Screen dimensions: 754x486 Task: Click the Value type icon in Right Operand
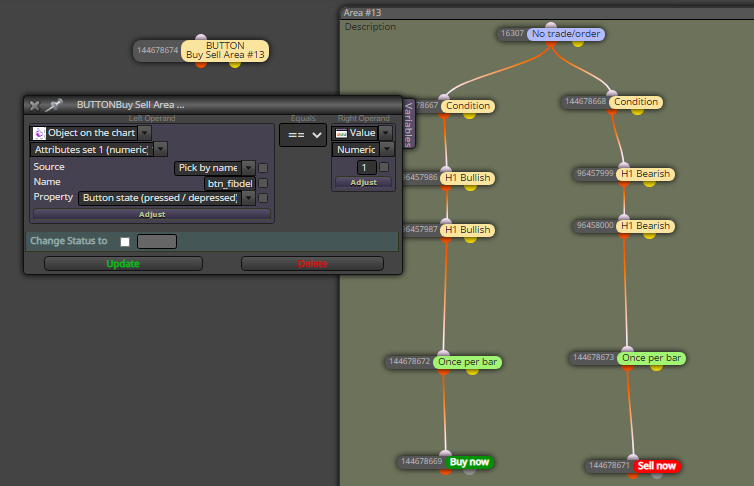click(x=341, y=133)
